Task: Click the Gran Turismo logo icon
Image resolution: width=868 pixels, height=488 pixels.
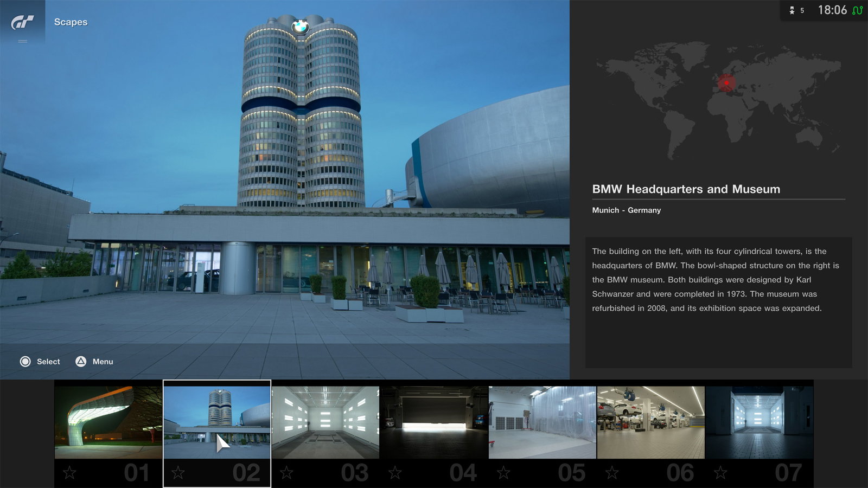Action: (x=22, y=22)
